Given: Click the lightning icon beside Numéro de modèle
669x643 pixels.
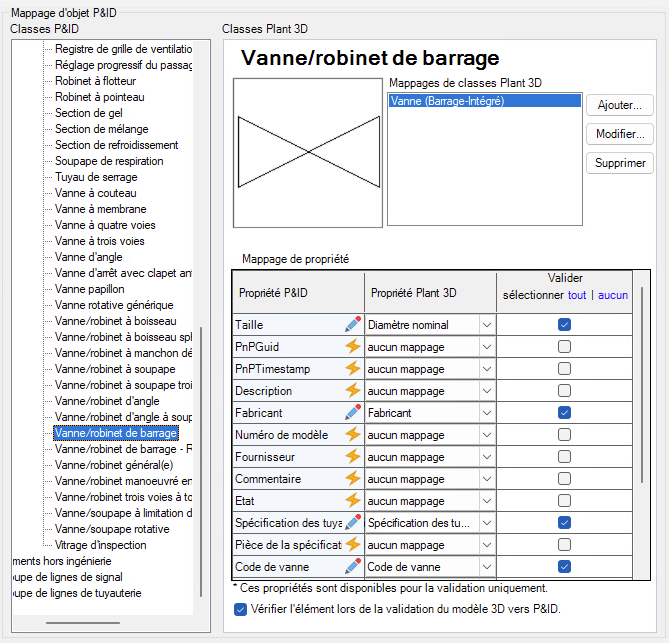Looking at the screenshot, I should pyautogui.click(x=353, y=435).
